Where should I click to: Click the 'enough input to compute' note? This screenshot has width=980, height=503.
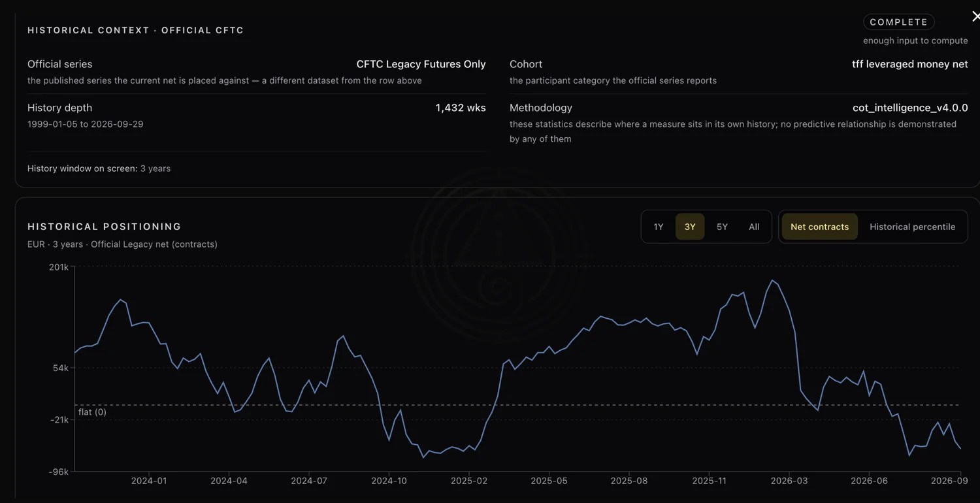click(x=915, y=41)
